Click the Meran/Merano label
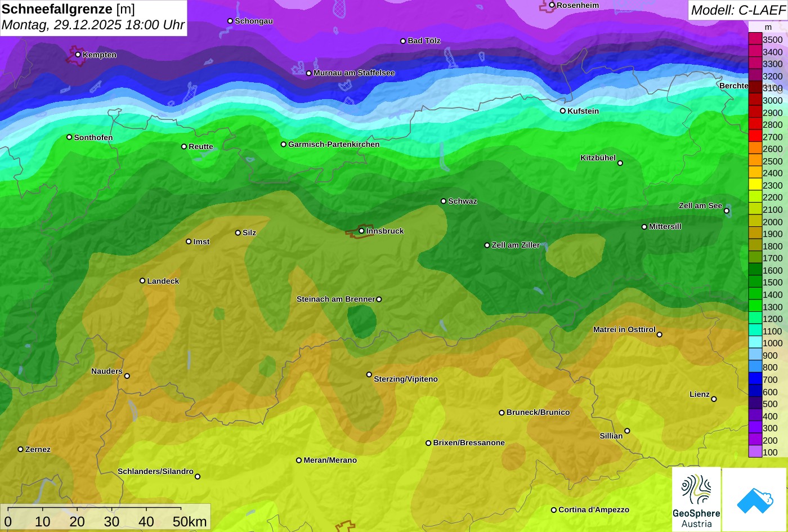Viewport: 788px width, 532px height. pyautogui.click(x=330, y=460)
